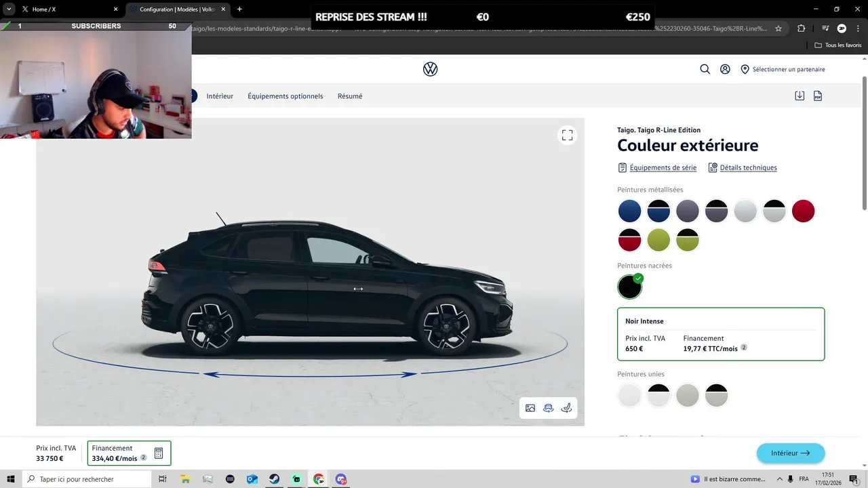Select dark grey paint with black roof

pos(716,211)
